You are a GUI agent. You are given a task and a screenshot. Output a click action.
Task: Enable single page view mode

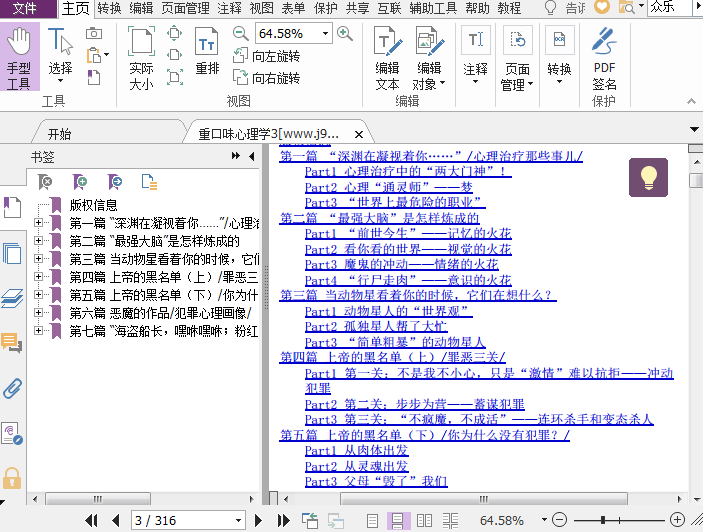372,520
